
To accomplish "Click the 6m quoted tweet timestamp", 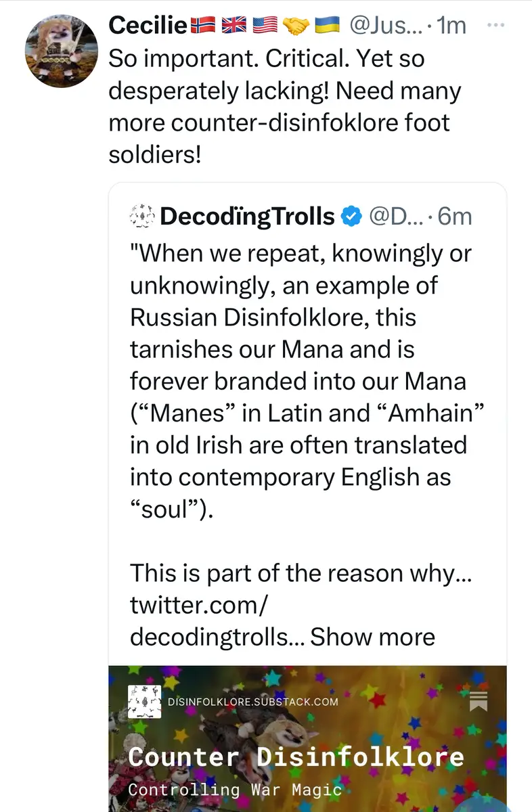I will [455, 217].
